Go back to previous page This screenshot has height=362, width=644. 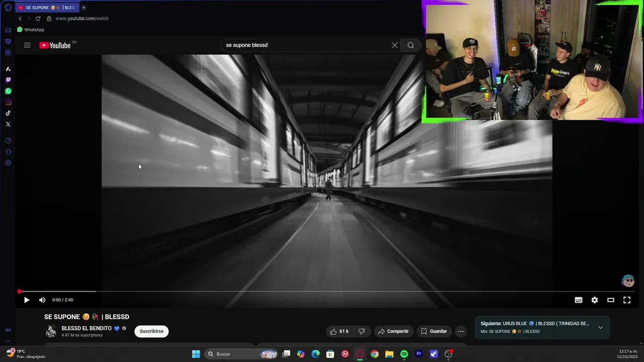pyautogui.click(x=20, y=19)
